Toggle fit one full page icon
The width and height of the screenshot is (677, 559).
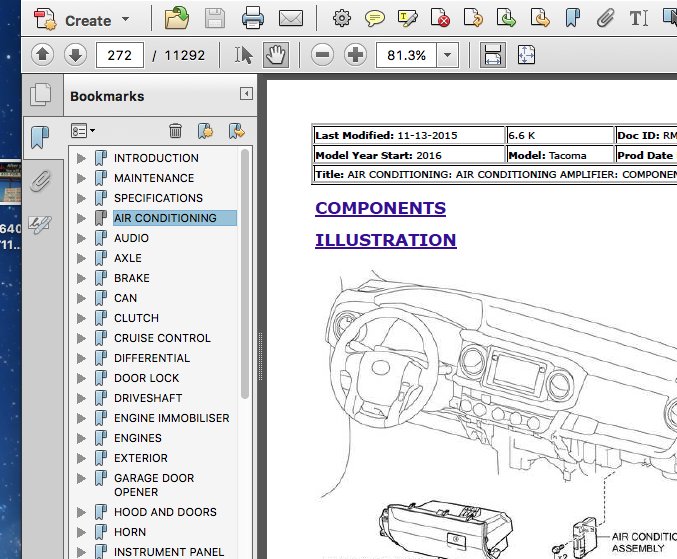coord(526,55)
